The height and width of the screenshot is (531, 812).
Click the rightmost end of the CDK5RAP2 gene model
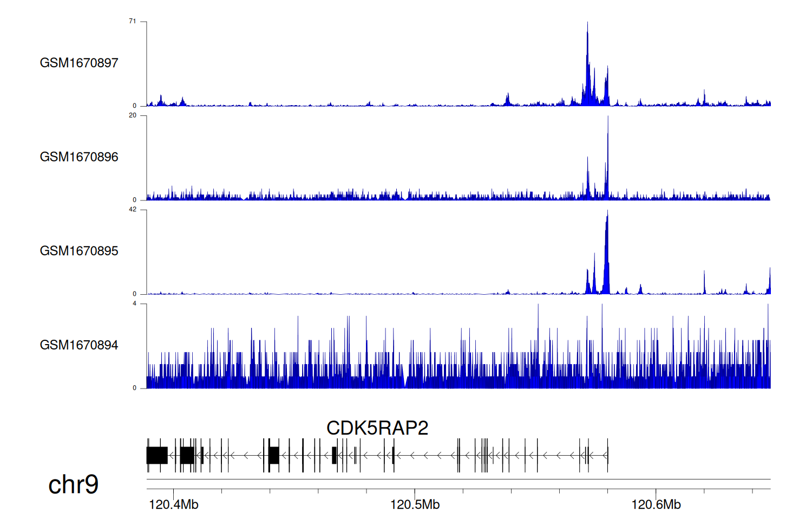click(607, 456)
